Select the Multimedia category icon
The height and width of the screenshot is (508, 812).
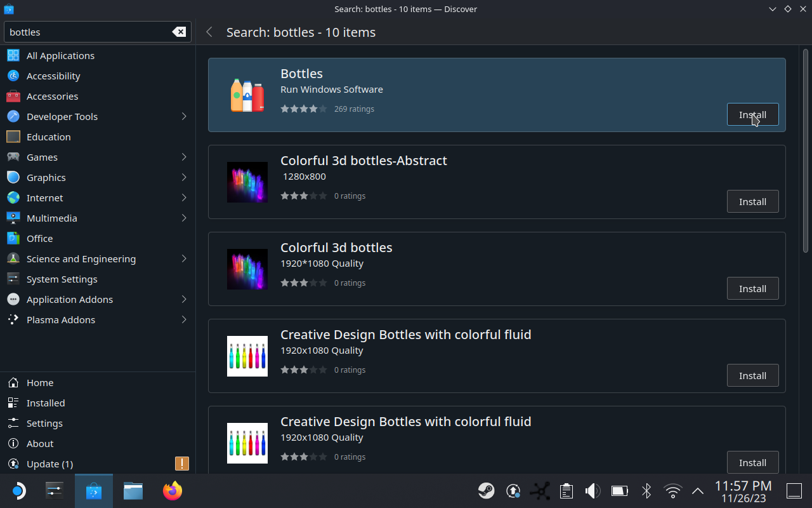point(13,218)
